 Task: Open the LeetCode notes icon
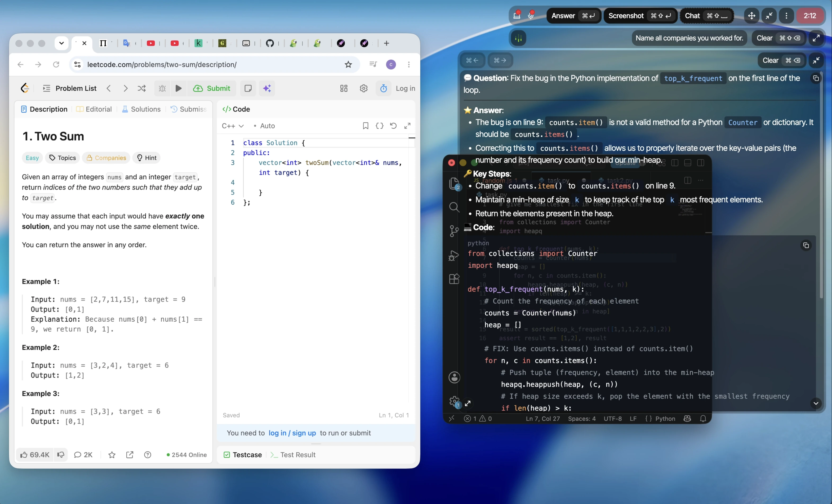pos(248,88)
